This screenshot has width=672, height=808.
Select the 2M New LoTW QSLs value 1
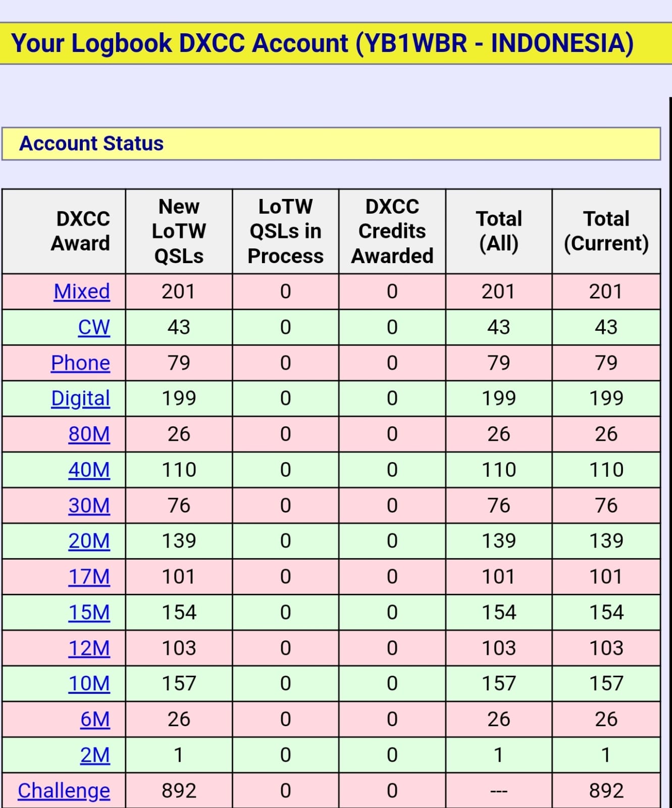click(178, 755)
